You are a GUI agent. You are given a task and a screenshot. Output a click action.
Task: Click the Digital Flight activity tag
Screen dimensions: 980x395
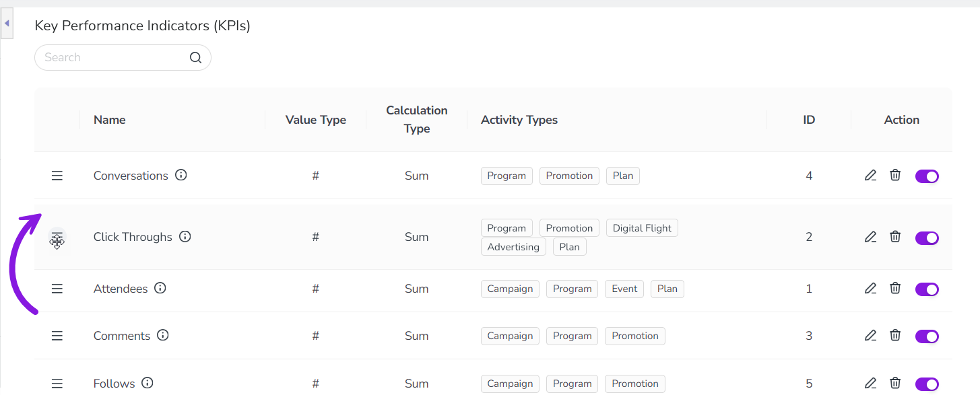(642, 228)
